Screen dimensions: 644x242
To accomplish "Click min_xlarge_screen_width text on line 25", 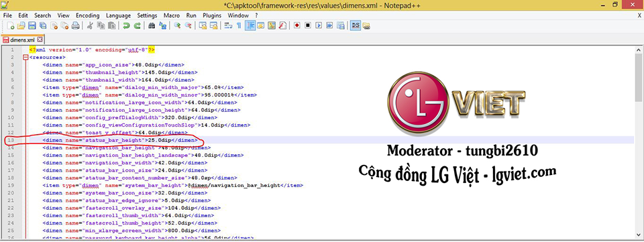I will (x=123, y=231).
